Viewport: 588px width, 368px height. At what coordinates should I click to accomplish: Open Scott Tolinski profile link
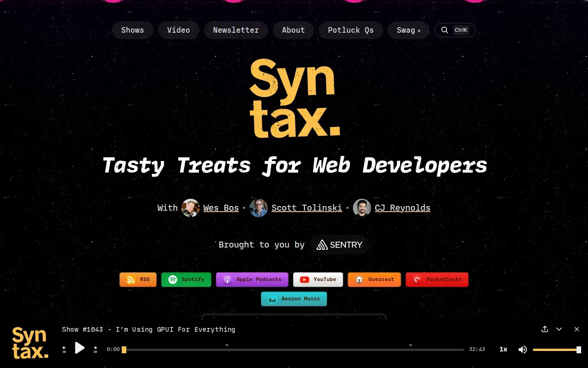(306, 208)
